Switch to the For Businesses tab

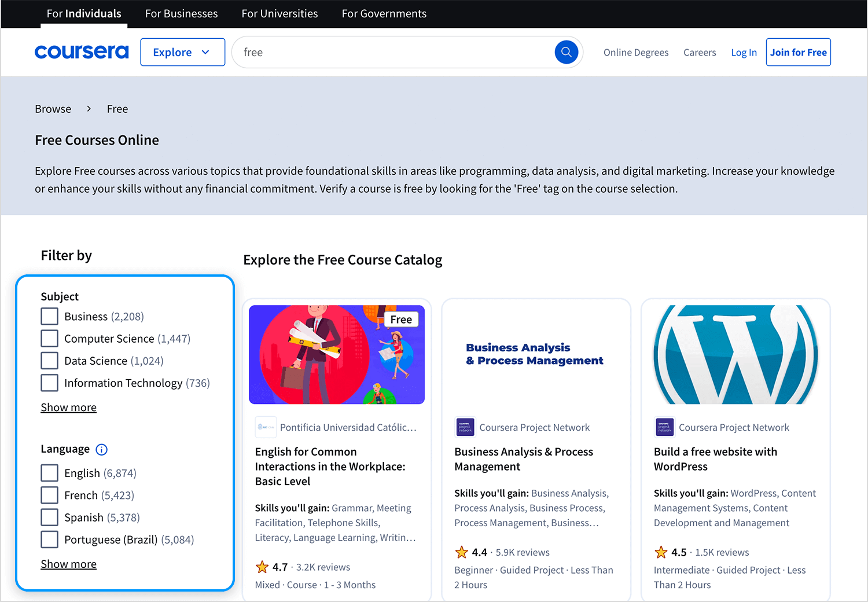click(182, 13)
